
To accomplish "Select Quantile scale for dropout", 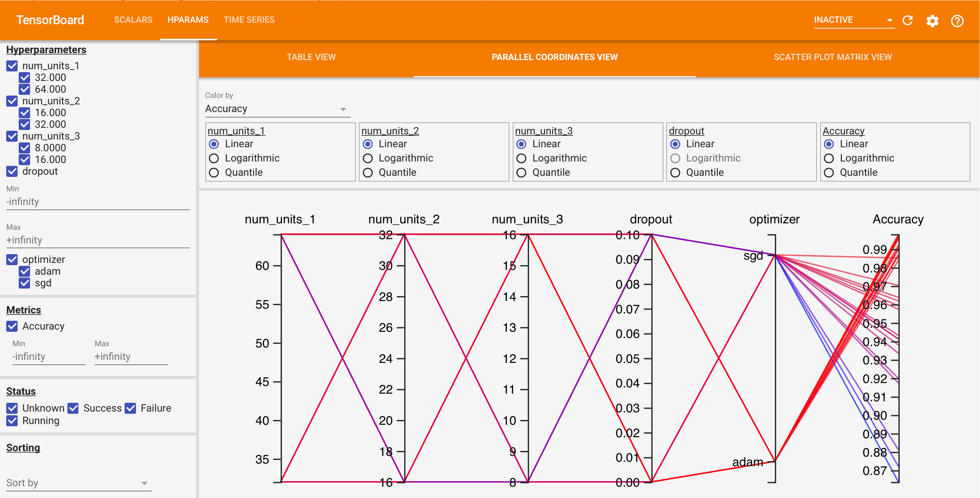I will coord(675,172).
